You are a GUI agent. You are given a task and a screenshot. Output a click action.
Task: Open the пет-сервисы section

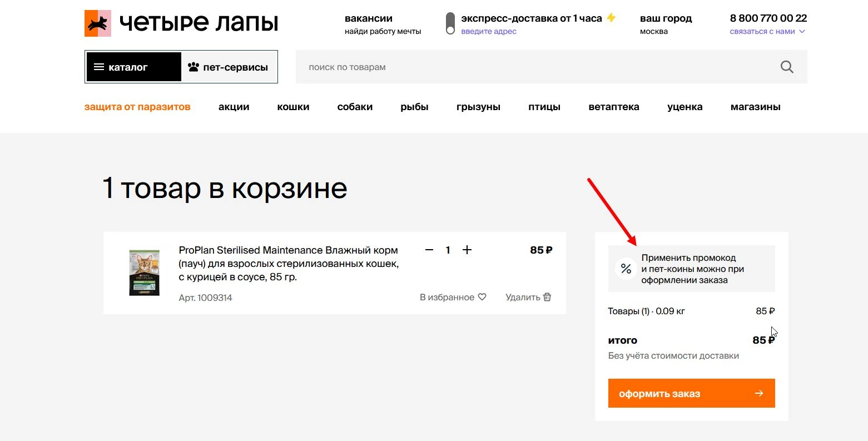click(x=229, y=66)
